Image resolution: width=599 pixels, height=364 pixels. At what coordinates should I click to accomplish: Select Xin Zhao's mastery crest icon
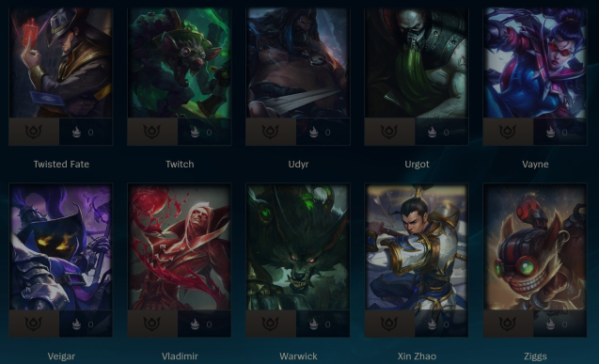(389, 324)
